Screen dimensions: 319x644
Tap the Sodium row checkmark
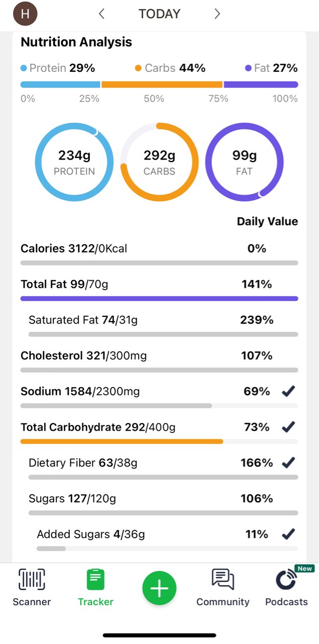tap(288, 391)
